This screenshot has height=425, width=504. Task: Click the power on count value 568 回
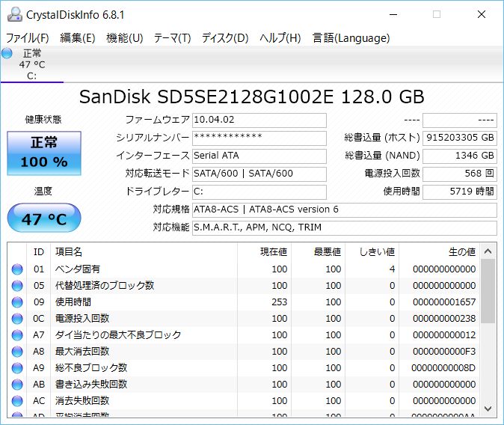pos(460,174)
